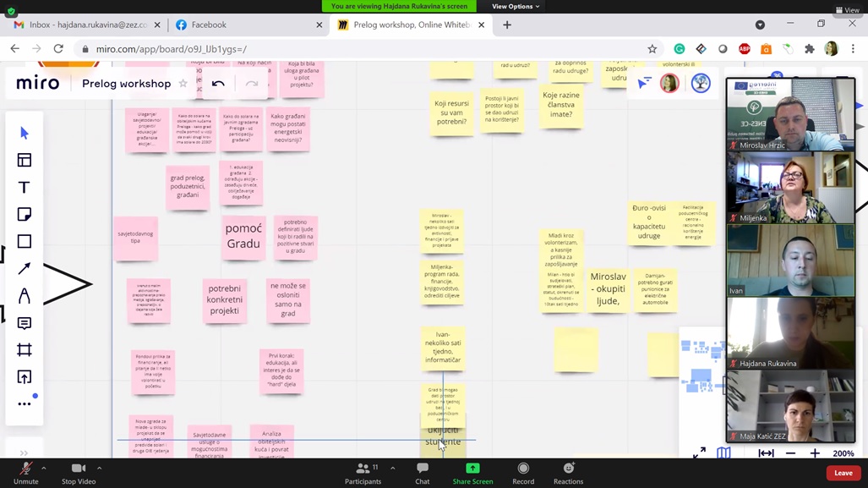This screenshot has width=868, height=488.
Task: Select the Sticky note tool
Action: [x=25, y=215]
